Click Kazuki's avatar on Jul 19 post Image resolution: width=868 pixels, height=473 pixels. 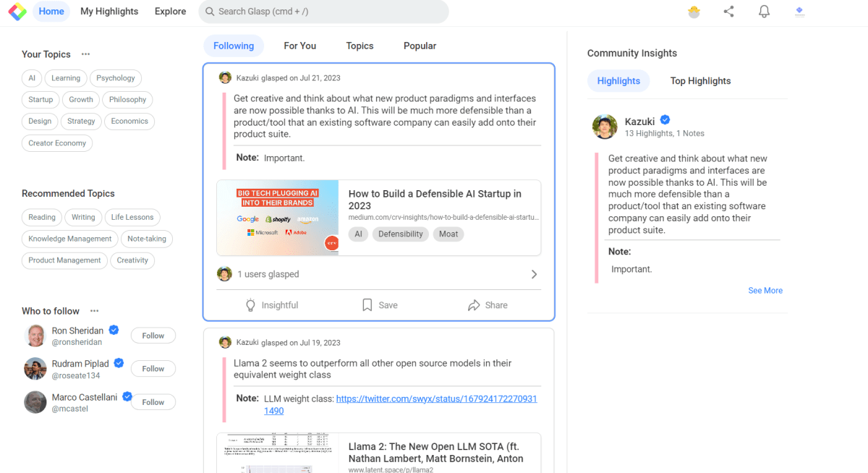click(x=226, y=342)
